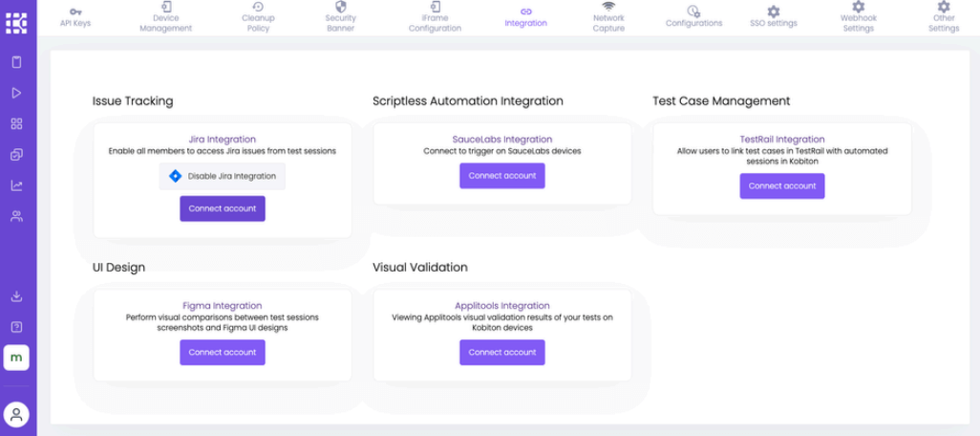
Task: Click the Scriptless Automation Integration heading
Action: tap(468, 100)
